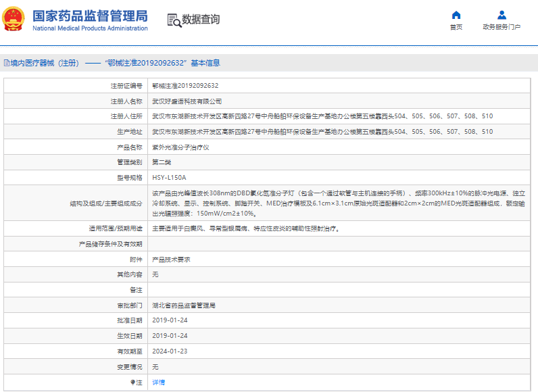This screenshot has width=538, height=392.
Task: Click the lightbulb 注 icon
Action: [132, 383]
